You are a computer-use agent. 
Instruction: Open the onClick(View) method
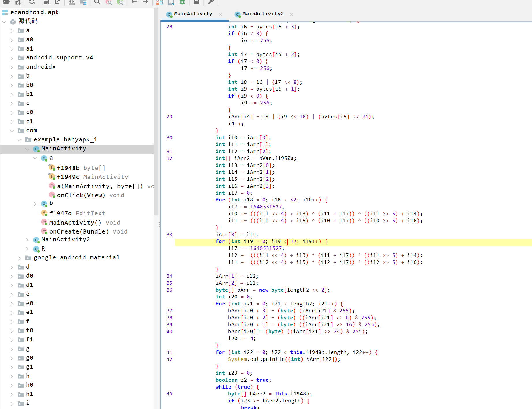90,195
